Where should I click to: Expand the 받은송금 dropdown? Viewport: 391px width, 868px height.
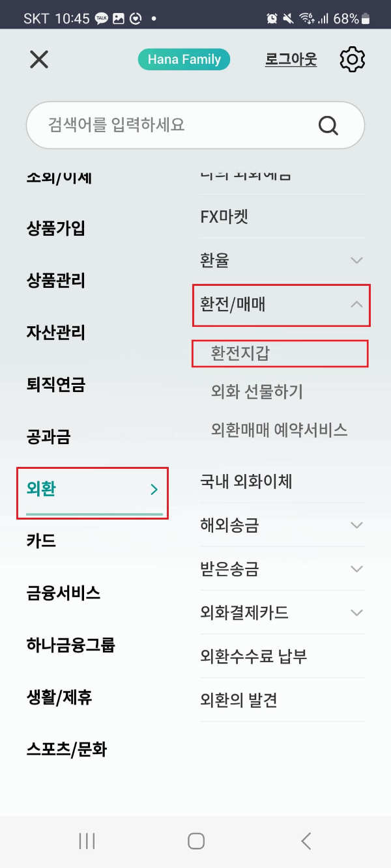click(x=356, y=568)
